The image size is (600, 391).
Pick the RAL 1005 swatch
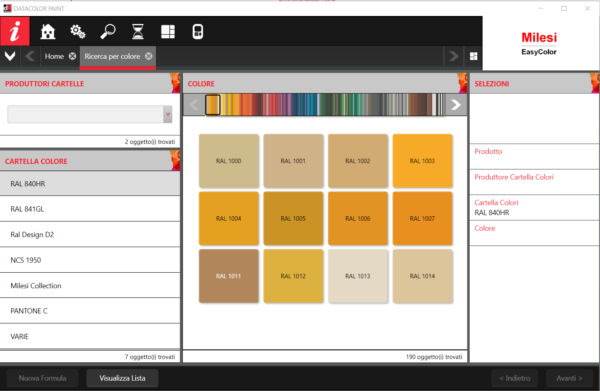[293, 218]
